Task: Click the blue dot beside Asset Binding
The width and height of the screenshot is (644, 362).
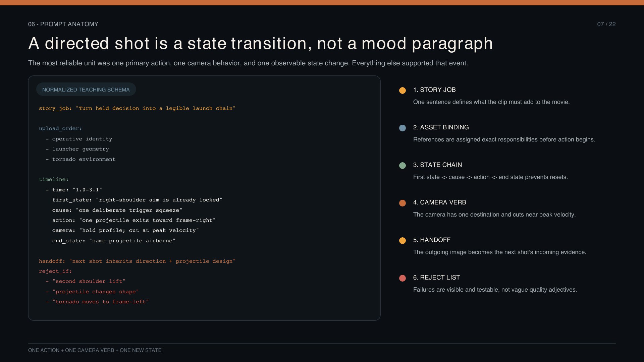Action: (x=402, y=128)
